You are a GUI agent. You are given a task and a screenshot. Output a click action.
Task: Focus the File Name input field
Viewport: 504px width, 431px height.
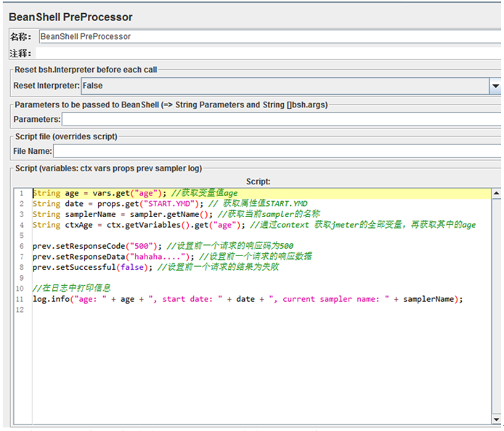click(x=277, y=151)
